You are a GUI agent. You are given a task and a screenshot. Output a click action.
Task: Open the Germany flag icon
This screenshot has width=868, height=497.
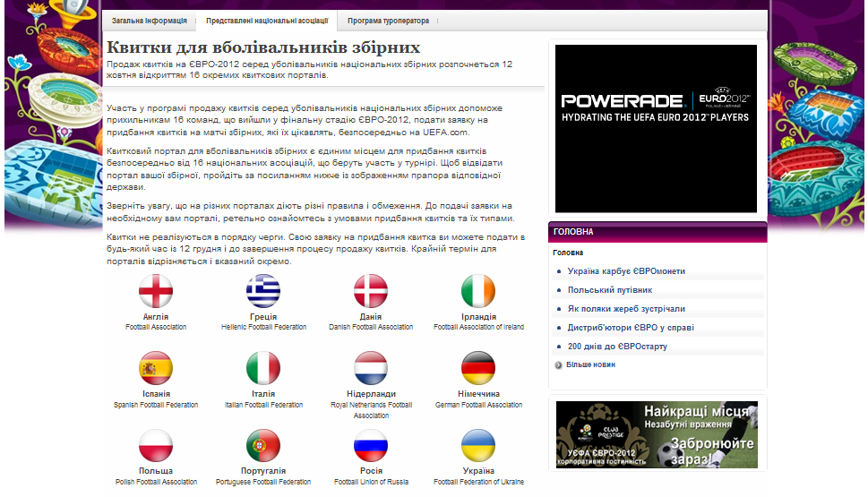click(x=478, y=368)
